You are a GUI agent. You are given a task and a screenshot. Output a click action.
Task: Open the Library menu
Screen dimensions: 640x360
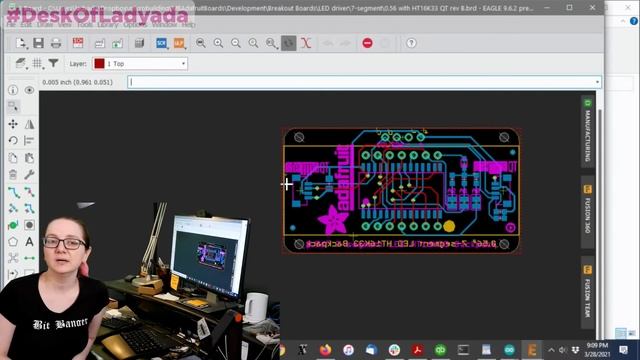pos(108,24)
